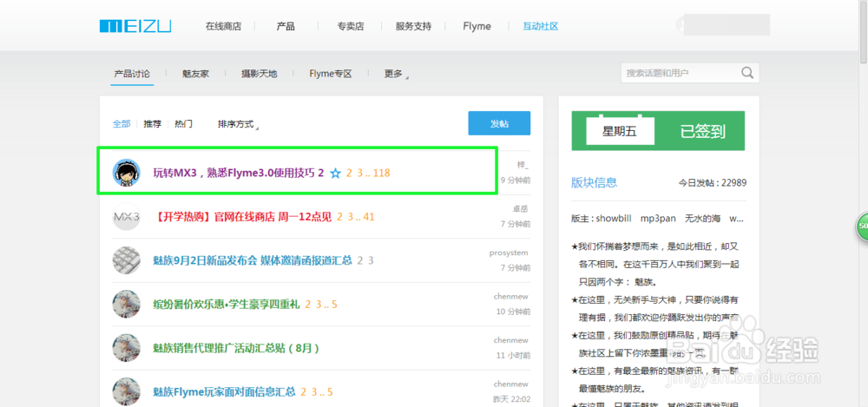Open thread 缤纷暑价欢乐惠•学生豪享四重礼
This screenshot has height=407, width=868.
tap(227, 304)
